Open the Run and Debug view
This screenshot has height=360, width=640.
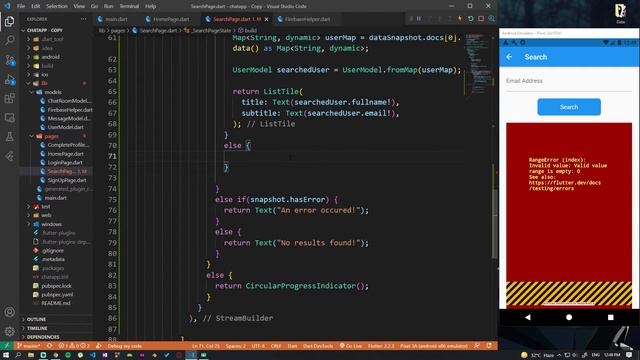point(9,80)
